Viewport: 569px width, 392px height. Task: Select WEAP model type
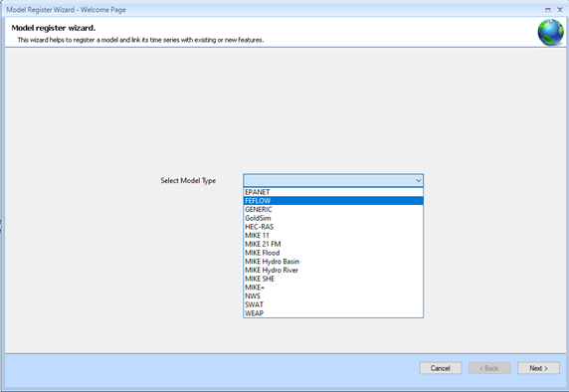333,313
